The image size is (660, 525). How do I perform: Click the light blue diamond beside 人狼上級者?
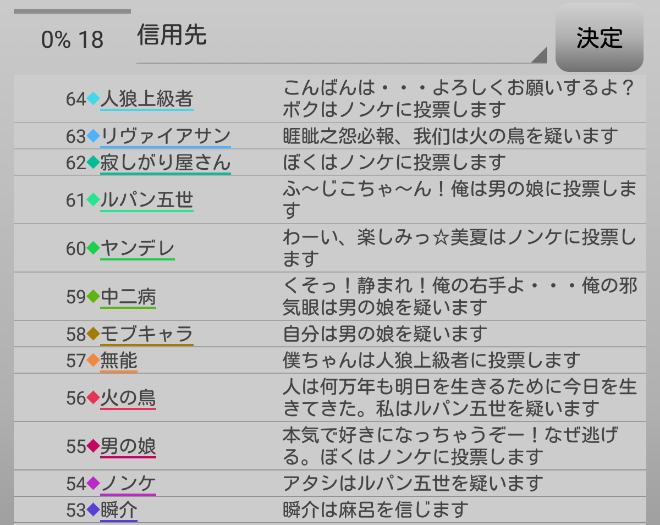(x=94, y=99)
